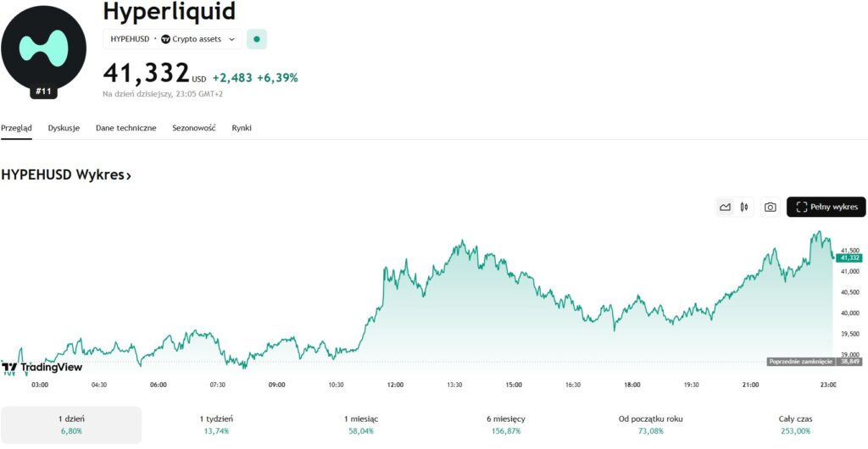Image resolution: width=868 pixels, height=449 pixels.
Task: Click the green market status dot
Action: click(x=257, y=39)
